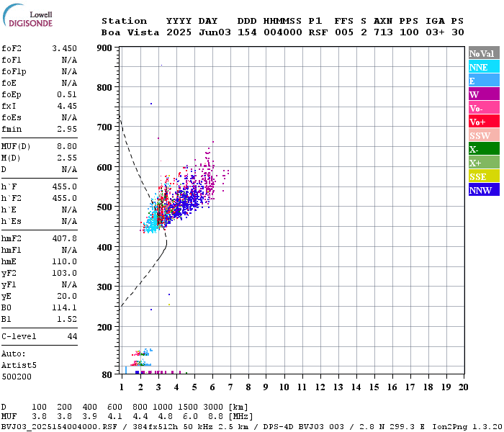Click the Ion2Png 1.3.20 footer label
This screenshot has height=432, width=504.
[x=467, y=427]
